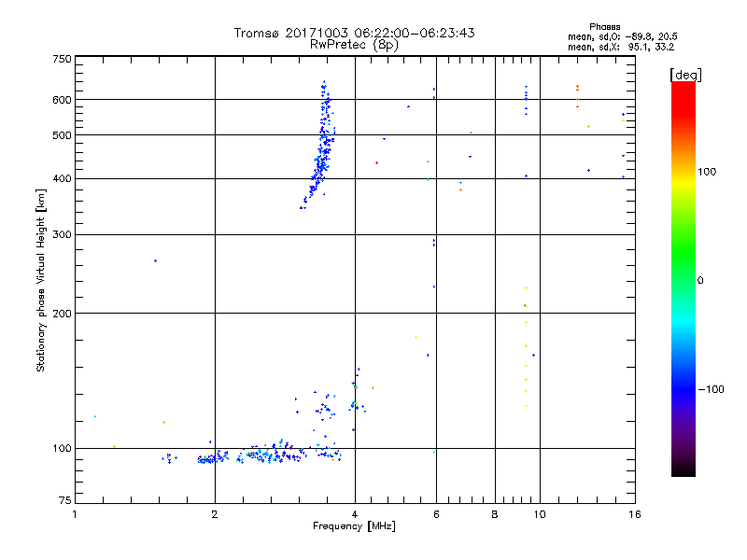Click y-axis tick label '600'
Screen dimensions: 747x560
coord(62,100)
